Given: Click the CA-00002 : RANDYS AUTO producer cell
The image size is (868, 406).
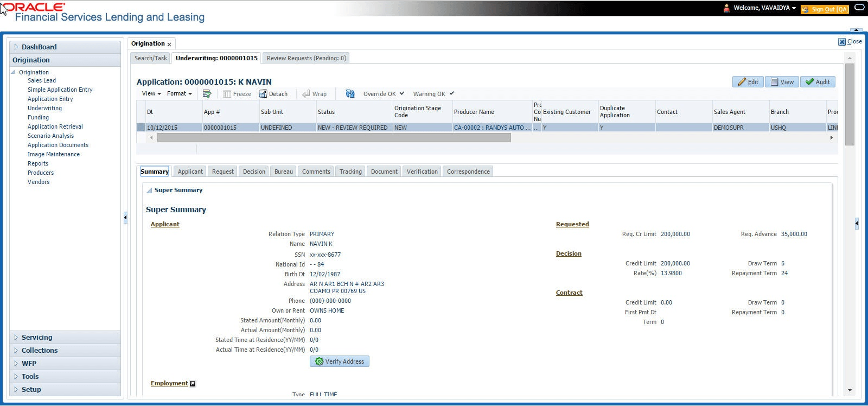Looking at the screenshot, I should click(492, 128).
